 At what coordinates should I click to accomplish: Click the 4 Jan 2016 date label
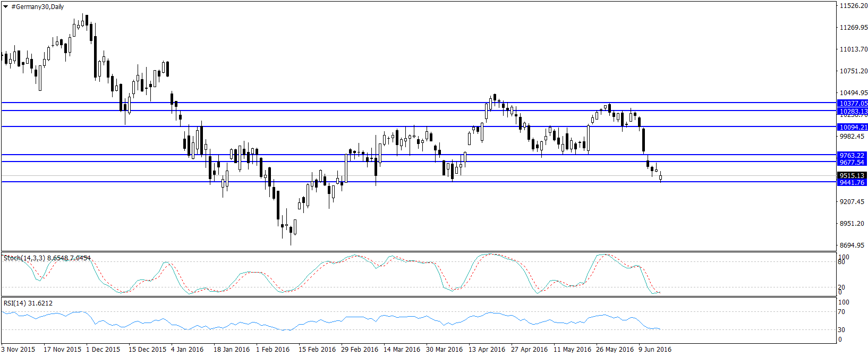point(188,350)
